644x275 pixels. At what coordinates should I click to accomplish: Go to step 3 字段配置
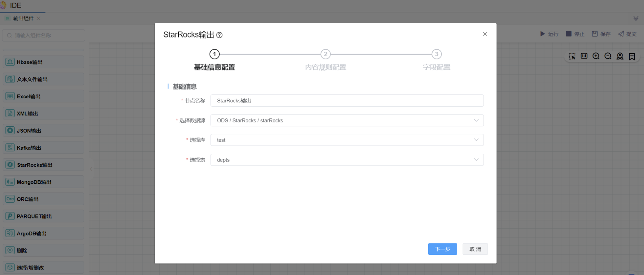[437, 54]
